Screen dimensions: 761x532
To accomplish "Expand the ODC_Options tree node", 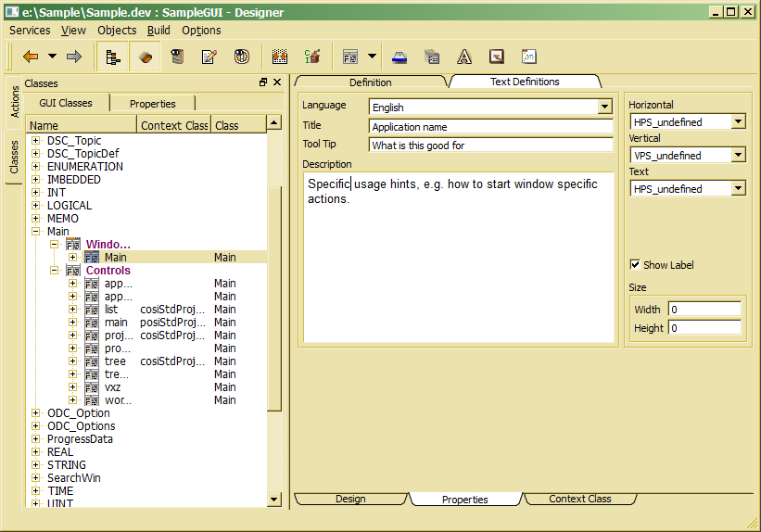I will (36, 426).
